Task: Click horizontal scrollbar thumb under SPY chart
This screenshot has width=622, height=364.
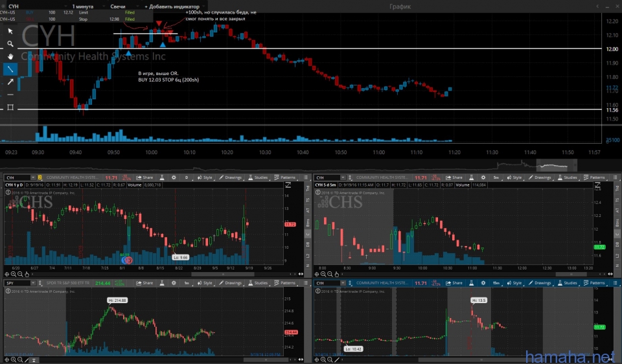Action: 266,360
